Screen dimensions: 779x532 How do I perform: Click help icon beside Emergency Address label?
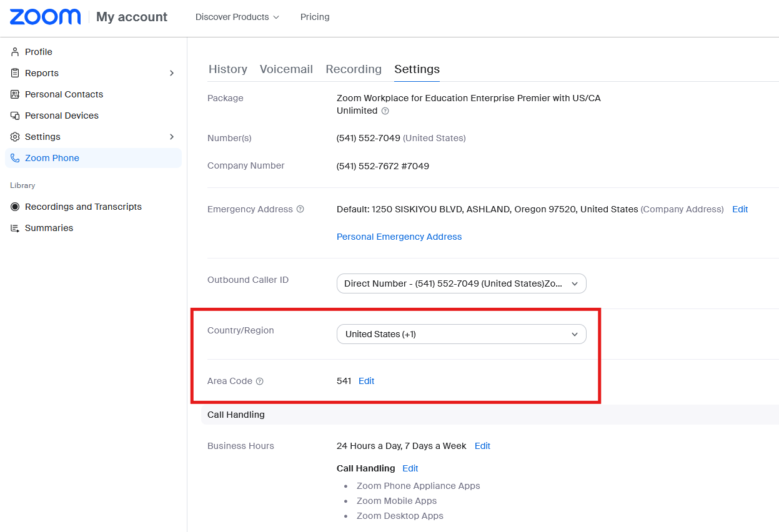pos(300,209)
